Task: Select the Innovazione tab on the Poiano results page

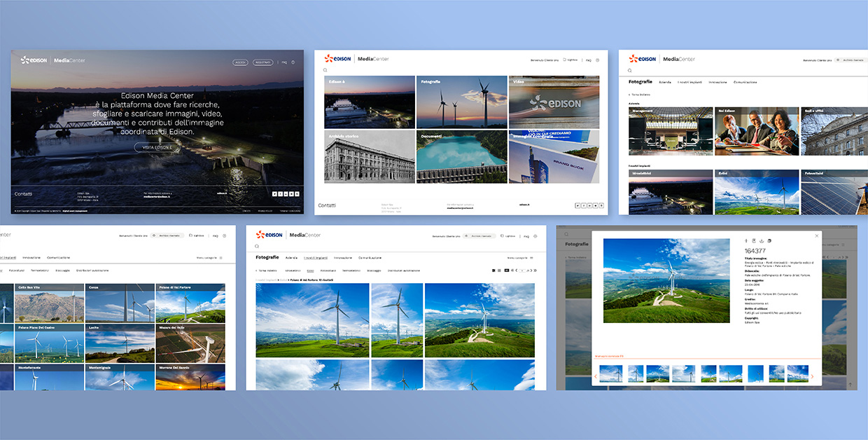Action: pyautogui.click(x=342, y=258)
